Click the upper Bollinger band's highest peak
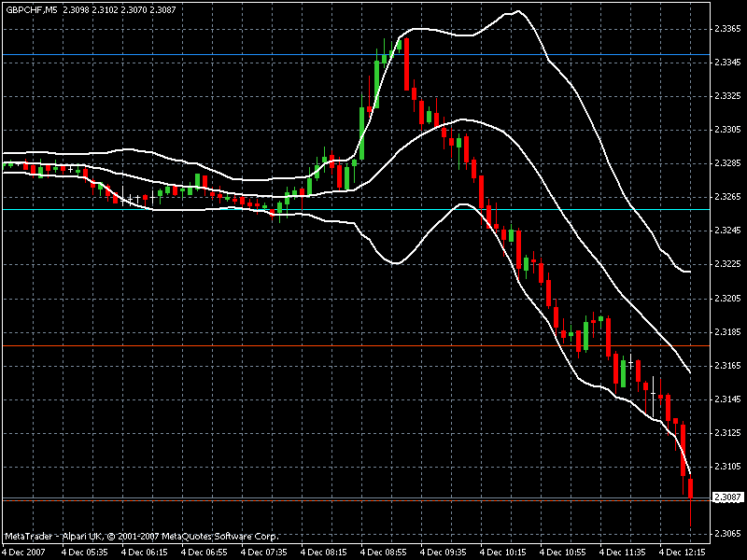 click(x=515, y=12)
